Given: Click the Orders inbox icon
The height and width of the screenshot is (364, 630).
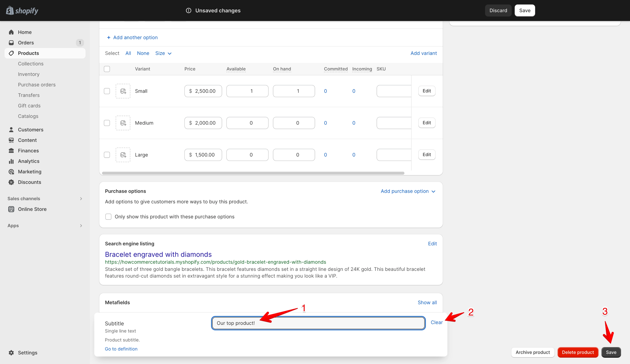Looking at the screenshot, I should pyautogui.click(x=11, y=43).
